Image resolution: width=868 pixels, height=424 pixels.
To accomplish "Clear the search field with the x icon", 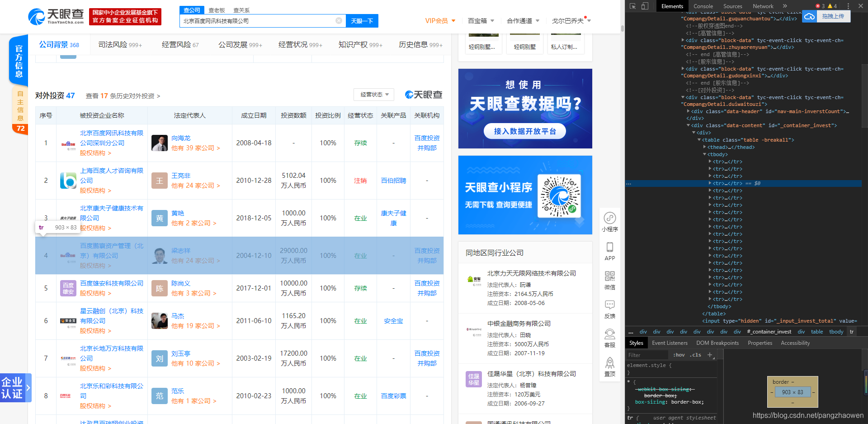I will (x=339, y=20).
